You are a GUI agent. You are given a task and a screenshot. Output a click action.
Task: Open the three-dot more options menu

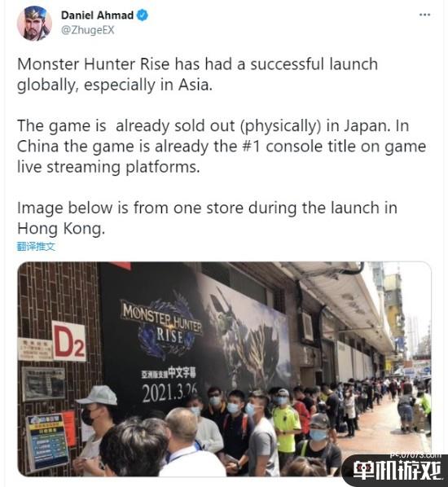point(424,15)
